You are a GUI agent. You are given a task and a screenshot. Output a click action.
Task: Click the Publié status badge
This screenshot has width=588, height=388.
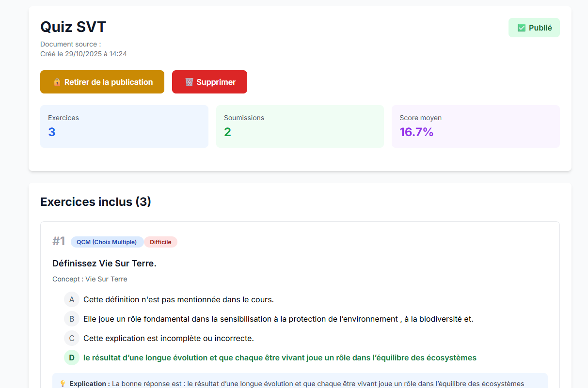pyautogui.click(x=534, y=28)
